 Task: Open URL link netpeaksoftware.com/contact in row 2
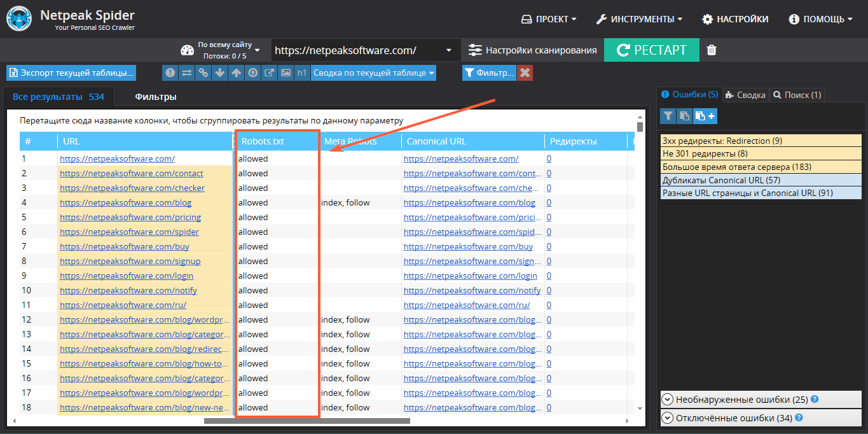[x=132, y=173]
